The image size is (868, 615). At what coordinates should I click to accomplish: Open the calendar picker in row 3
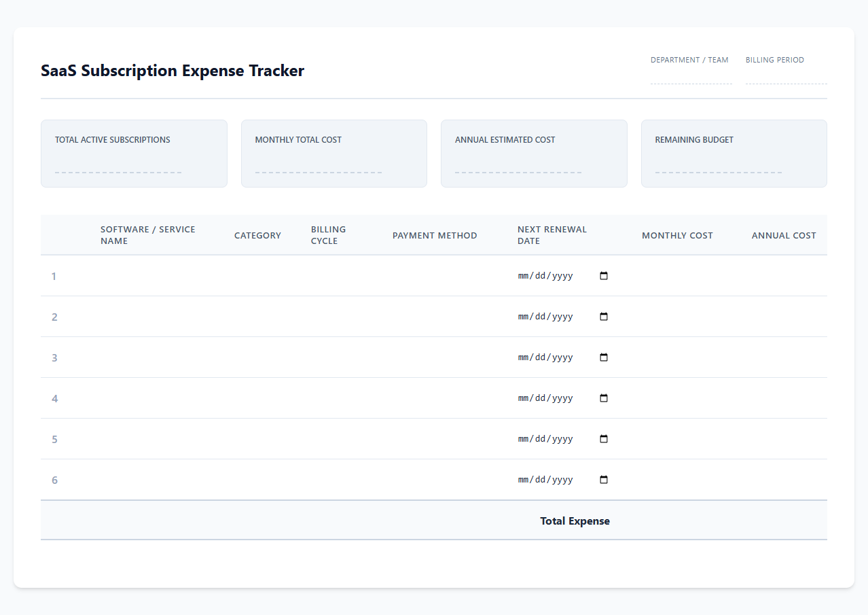[x=604, y=357]
